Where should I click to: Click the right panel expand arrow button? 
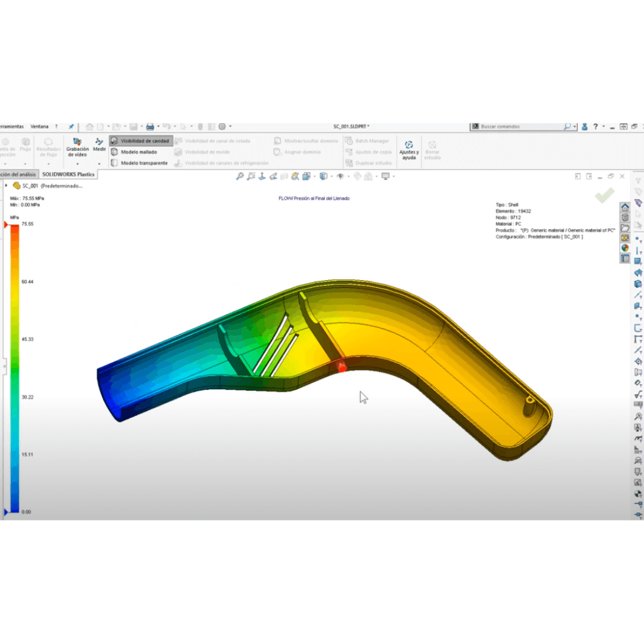pos(589,176)
